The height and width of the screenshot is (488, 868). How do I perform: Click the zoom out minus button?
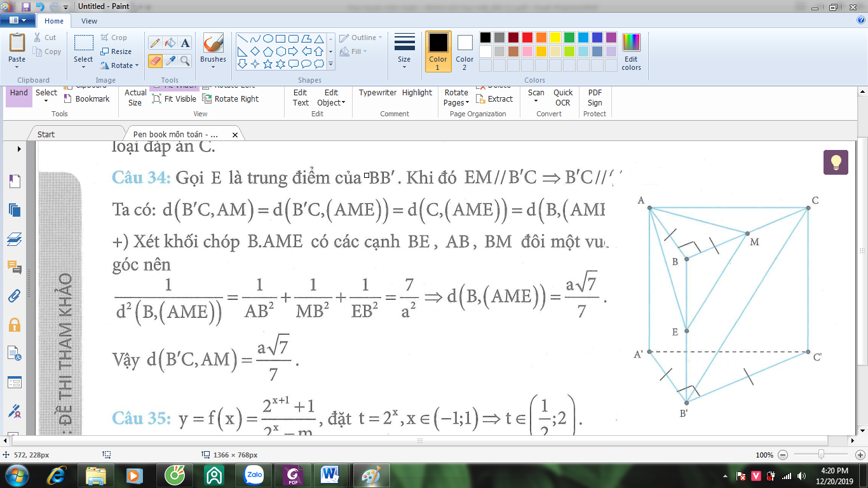click(x=782, y=455)
